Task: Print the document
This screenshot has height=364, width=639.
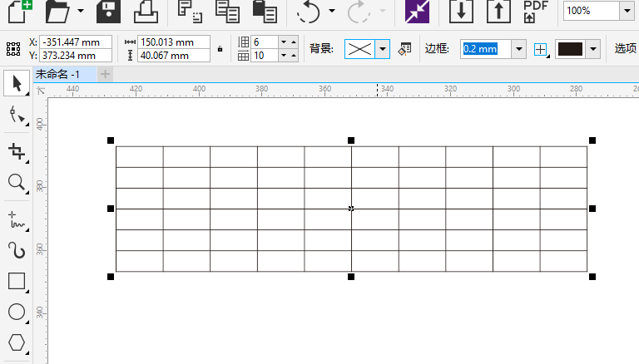Action: click(x=146, y=12)
